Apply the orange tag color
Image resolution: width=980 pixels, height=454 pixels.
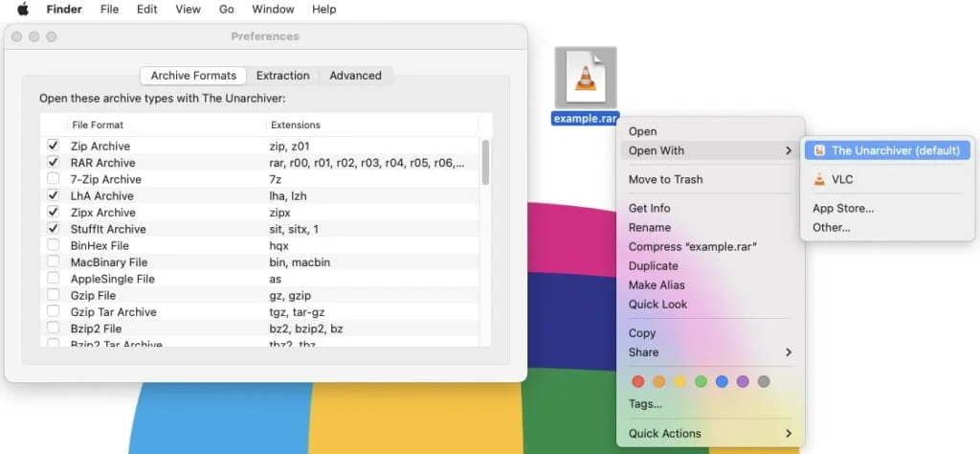[x=658, y=381]
